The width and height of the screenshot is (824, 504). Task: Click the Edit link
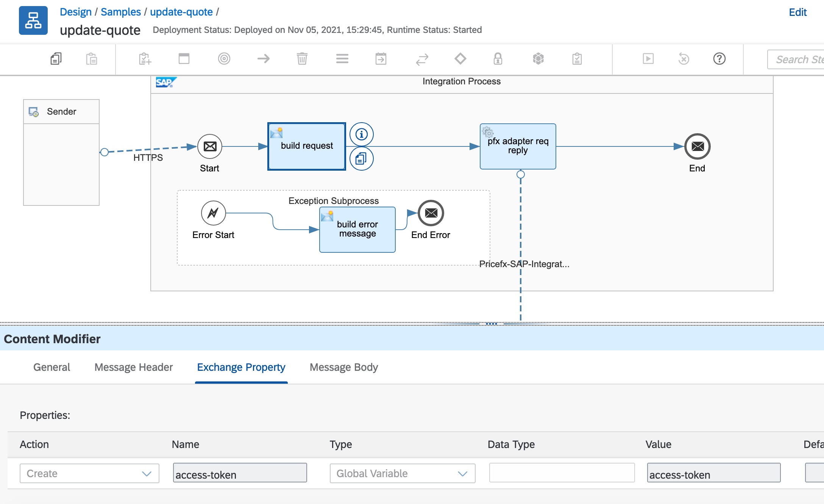(797, 12)
